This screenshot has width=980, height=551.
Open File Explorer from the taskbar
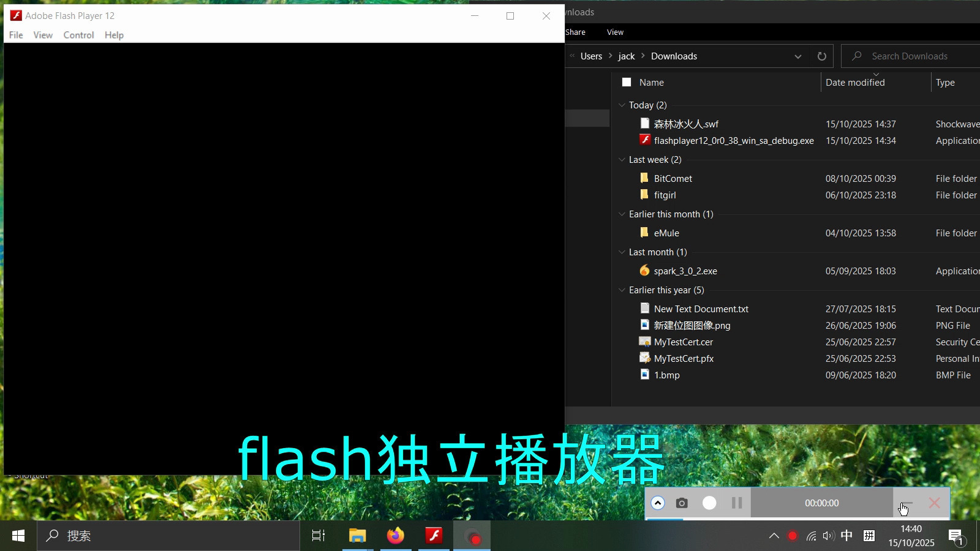coord(357,536)
